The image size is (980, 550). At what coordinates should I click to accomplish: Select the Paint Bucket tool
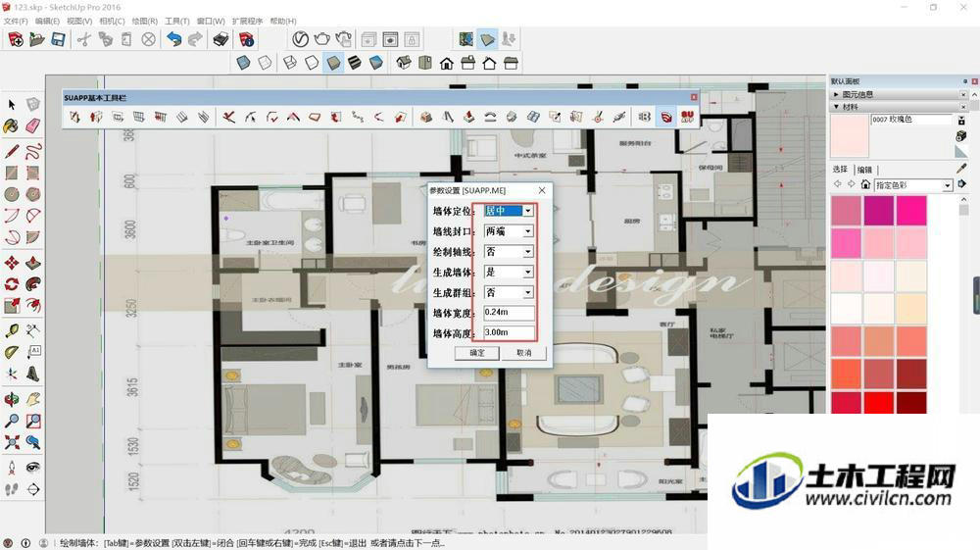[11, 125]
